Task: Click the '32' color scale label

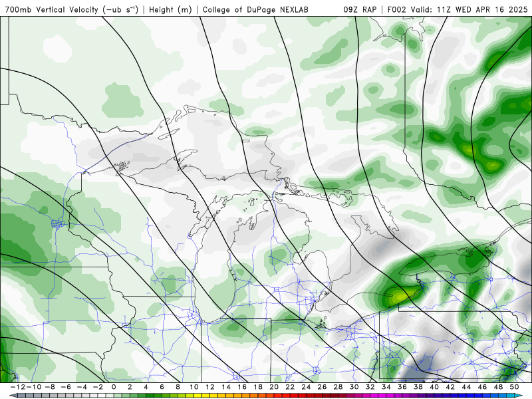Action: point(370,387)
